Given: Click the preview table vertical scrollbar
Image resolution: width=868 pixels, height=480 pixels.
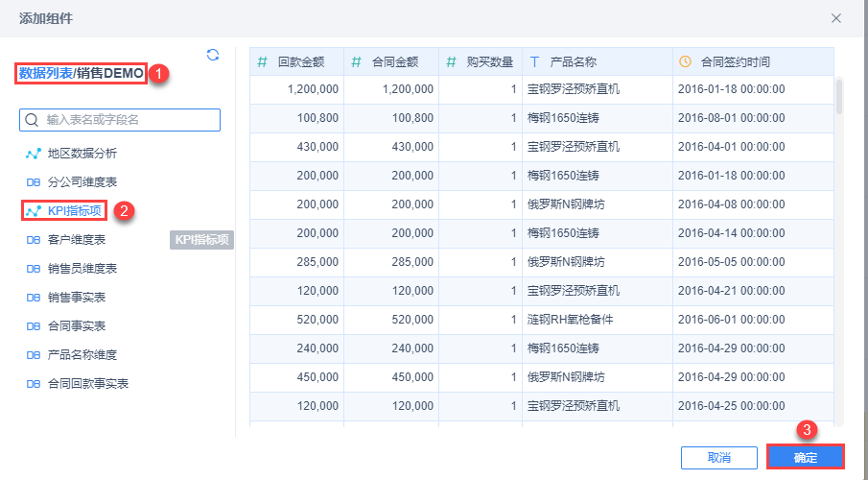Looking at the screenshot, I should (839, 96).
